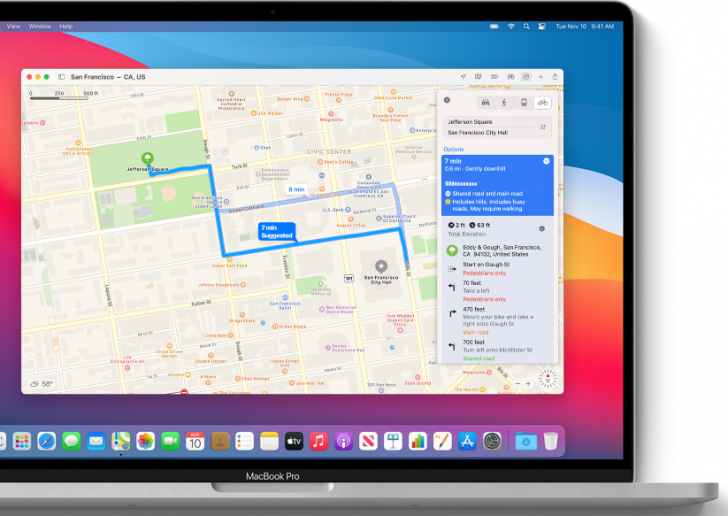Viewport: 728px width, 516px height.
Task: Open Messages from the Dock
Action: 71,441
